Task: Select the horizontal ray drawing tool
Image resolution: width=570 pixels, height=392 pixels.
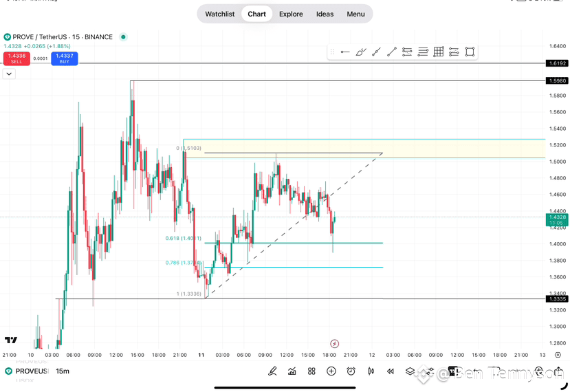Action: [345, 52]
